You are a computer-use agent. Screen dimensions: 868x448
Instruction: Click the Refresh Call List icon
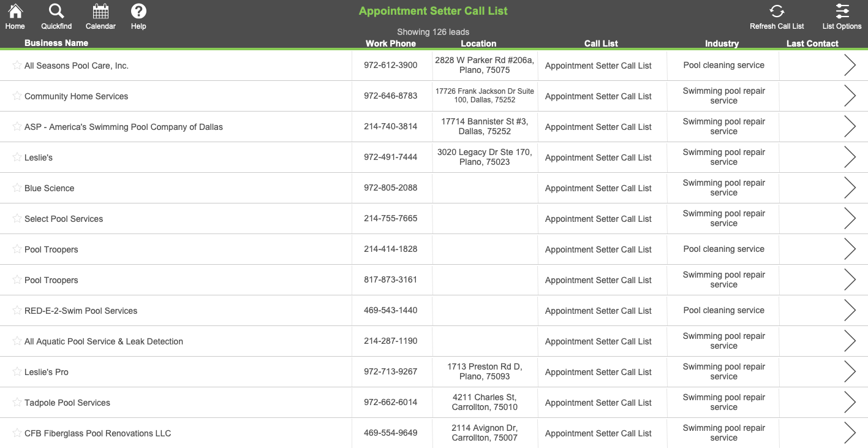[777, 11]
